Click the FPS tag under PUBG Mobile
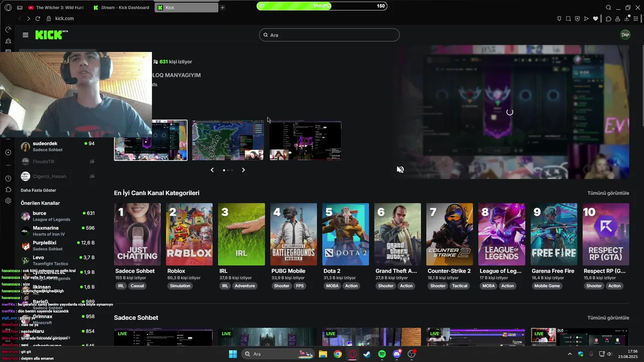The image size is (644, 362). (300, 286)
